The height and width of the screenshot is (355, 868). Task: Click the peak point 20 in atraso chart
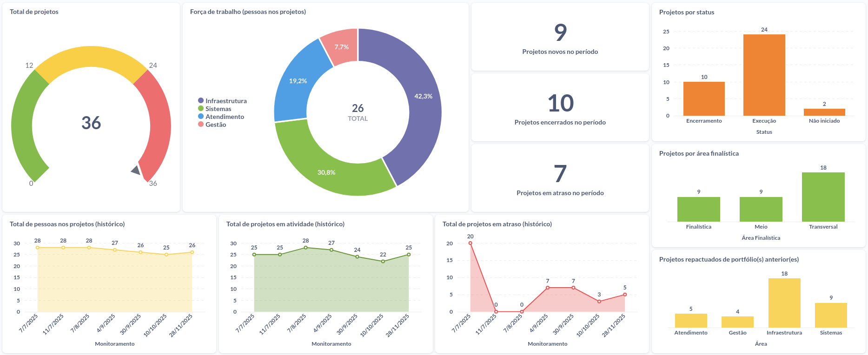(x=470, y=243)
